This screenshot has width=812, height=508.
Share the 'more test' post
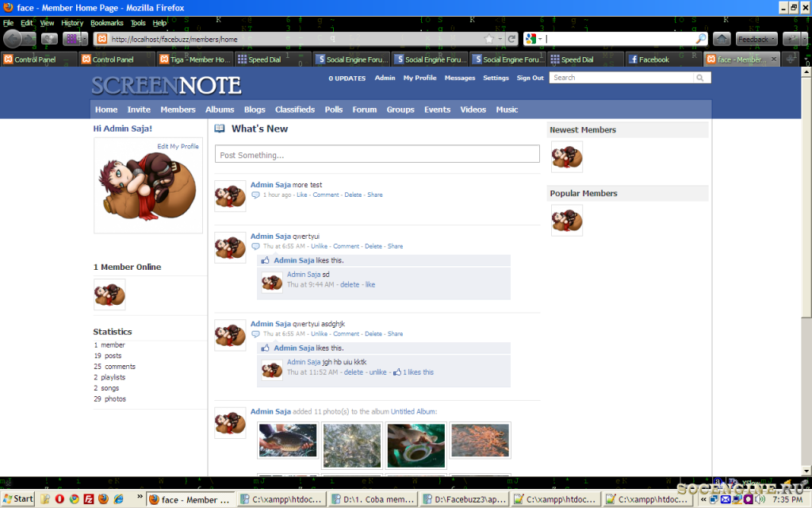[375, 195]
